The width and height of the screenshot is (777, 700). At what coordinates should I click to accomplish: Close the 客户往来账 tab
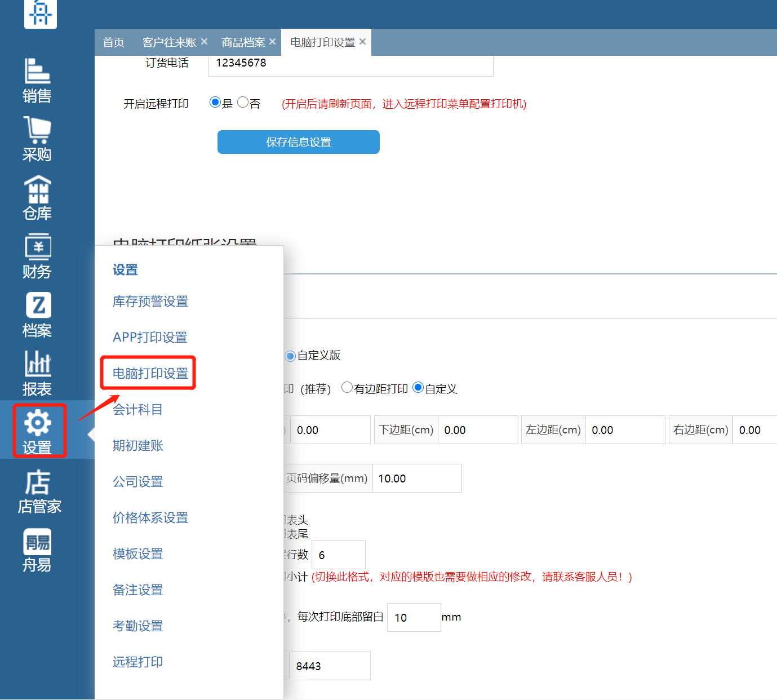click(204, 42)
